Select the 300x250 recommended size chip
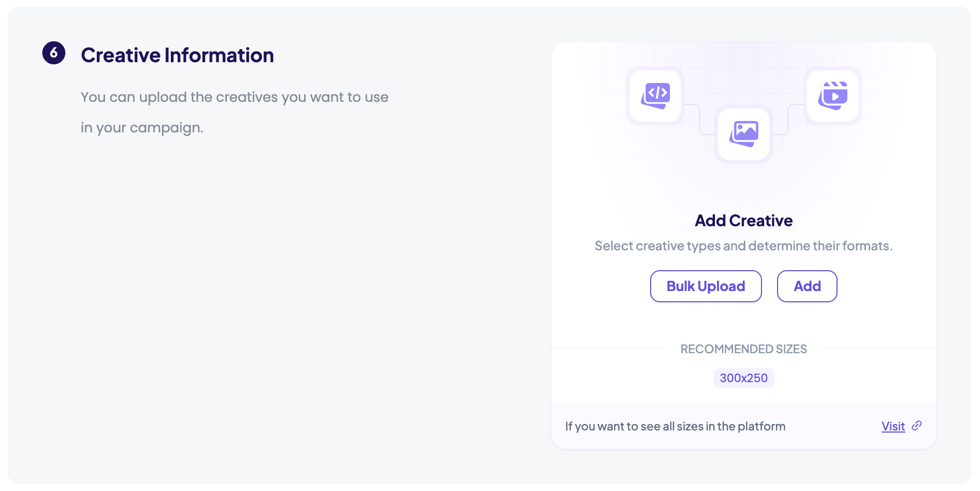The width and height of the screenshot is (980, 491). 743,378
